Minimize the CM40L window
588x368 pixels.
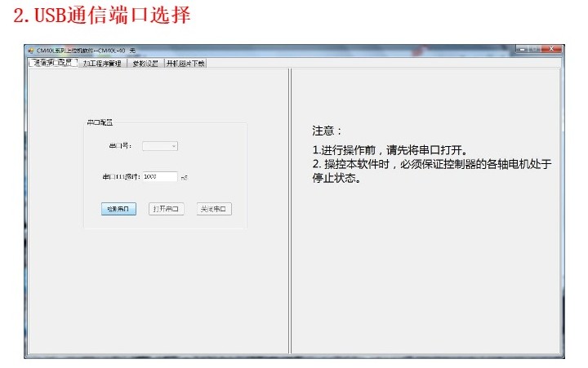(x=523, y=50)
